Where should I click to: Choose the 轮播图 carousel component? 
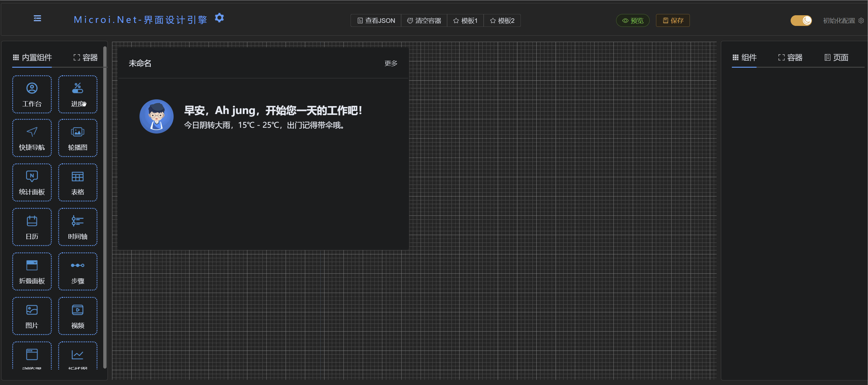point(77,138)
